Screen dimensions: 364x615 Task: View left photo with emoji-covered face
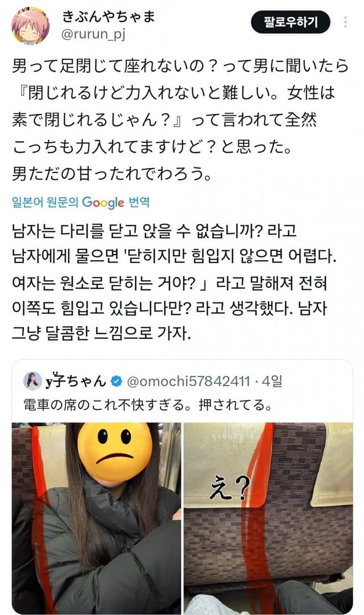tap(96, 518)
